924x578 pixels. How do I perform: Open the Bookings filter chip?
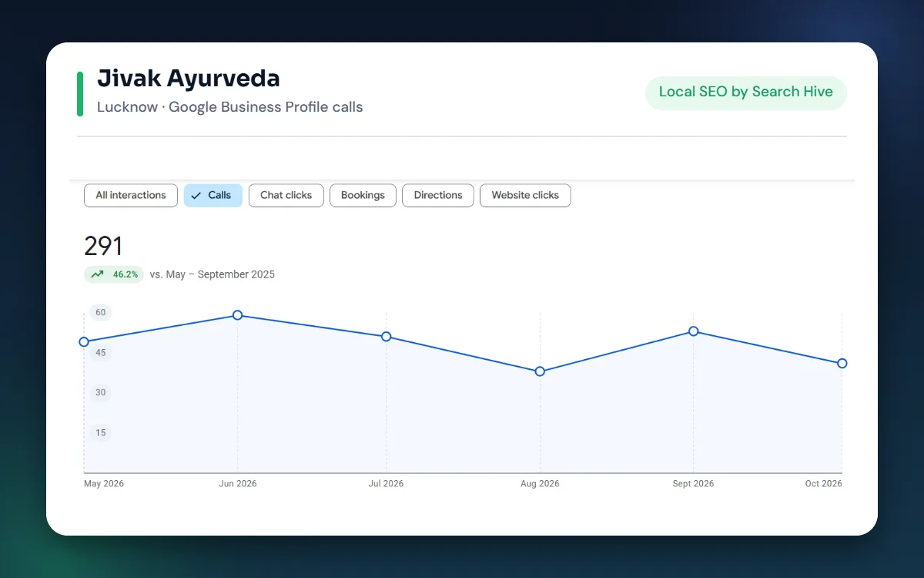[x=363, y=195]
